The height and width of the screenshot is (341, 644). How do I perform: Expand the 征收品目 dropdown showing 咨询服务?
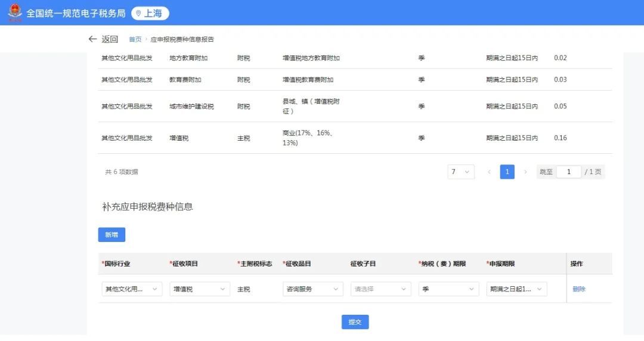313,289
